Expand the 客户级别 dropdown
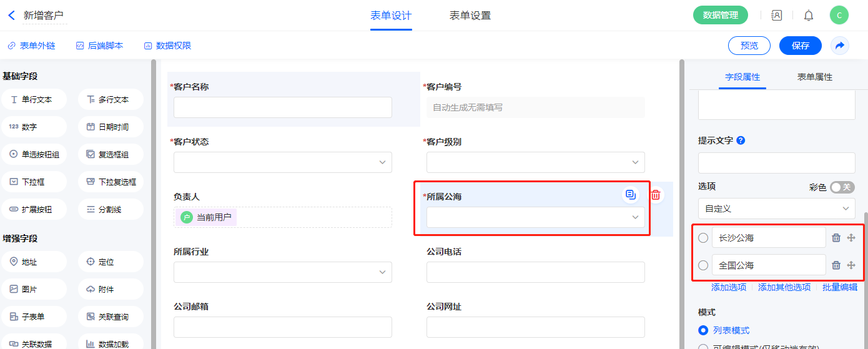 point(535,162)
